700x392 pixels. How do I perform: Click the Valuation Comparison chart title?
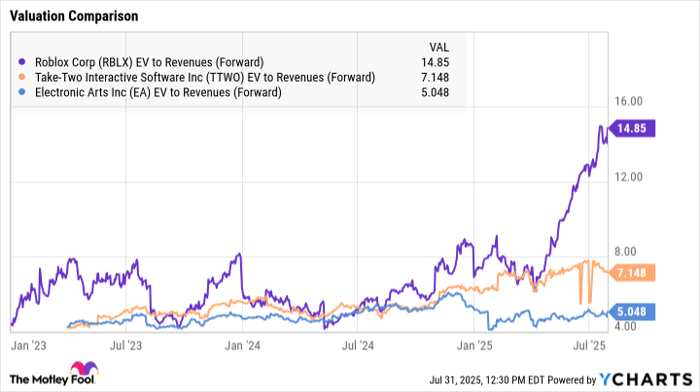74,16
